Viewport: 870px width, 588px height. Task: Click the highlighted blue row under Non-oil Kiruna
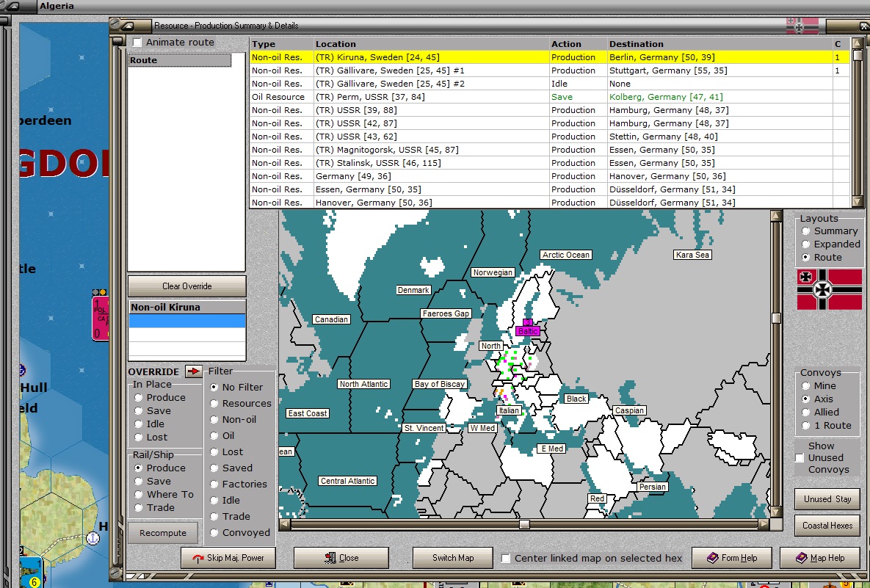coord(187,321)
